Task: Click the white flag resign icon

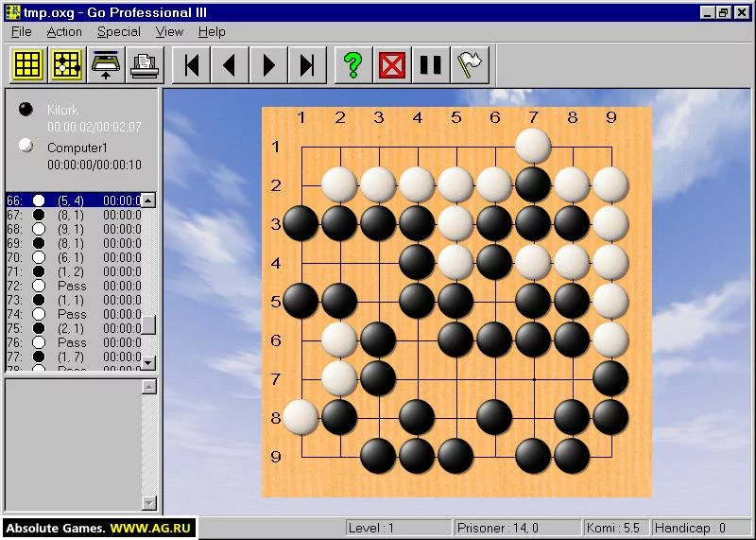Action: click(470, 64)
